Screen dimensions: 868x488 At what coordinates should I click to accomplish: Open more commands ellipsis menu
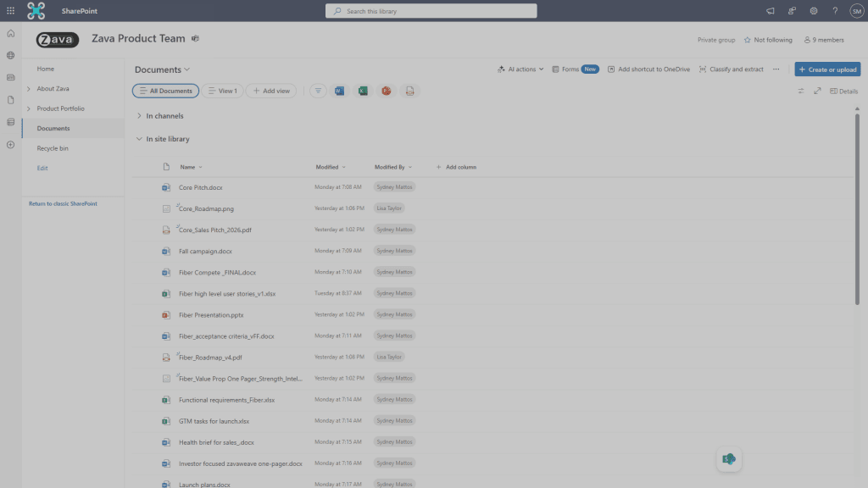(x=776, y=69)
